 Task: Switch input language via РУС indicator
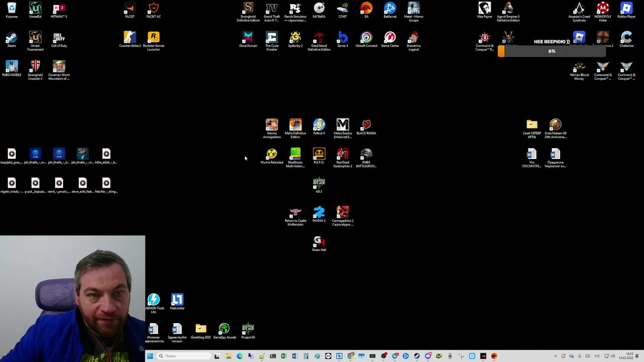click(598, 356)
